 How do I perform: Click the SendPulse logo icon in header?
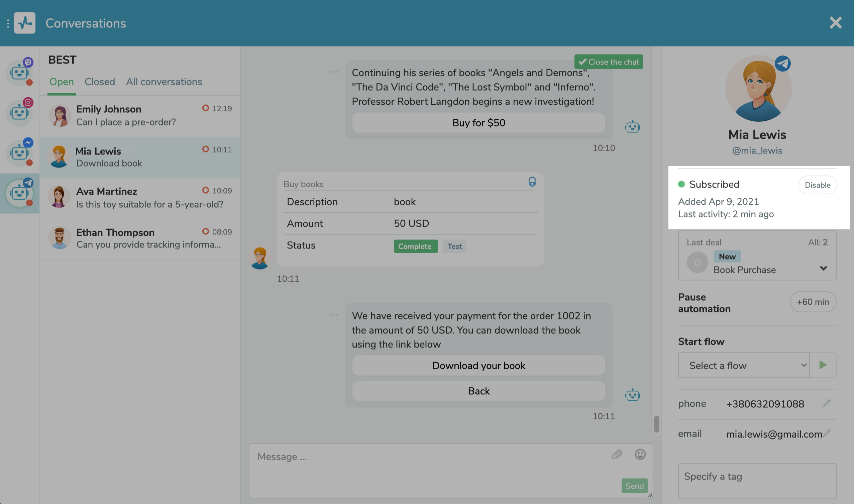pyautogui.click(x=24, y=23)
